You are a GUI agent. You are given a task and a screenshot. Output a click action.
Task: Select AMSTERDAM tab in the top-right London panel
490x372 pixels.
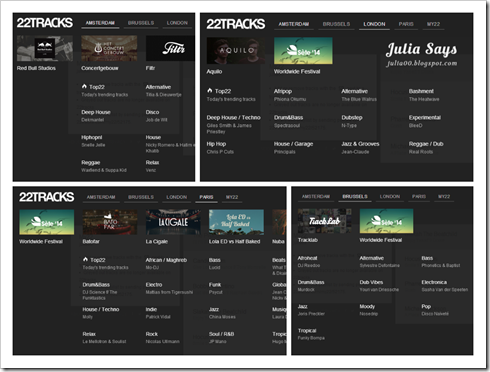pos(294,24)
